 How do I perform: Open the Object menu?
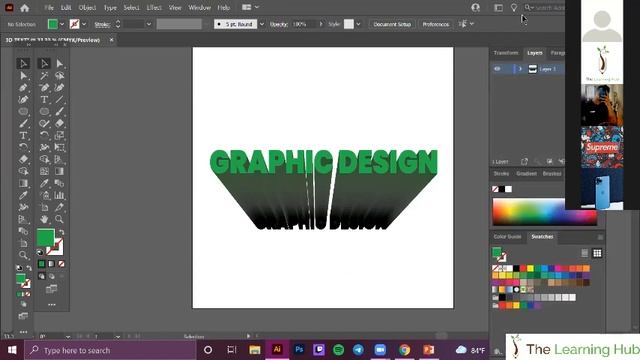[x=87, y=8]
